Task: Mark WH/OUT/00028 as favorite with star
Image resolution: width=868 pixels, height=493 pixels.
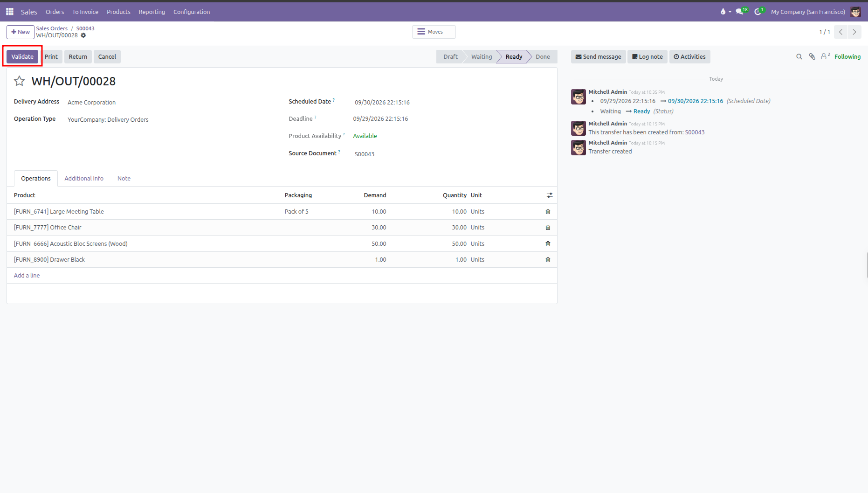Action: point(19,81)
